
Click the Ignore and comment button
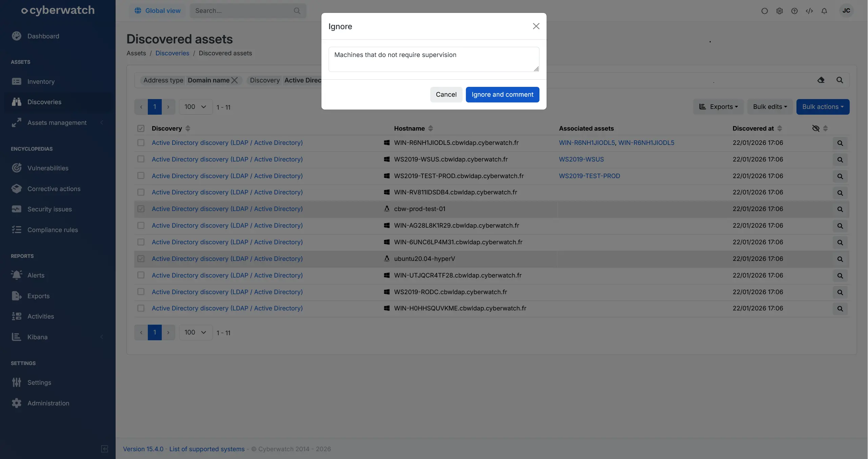pos(502,95)
